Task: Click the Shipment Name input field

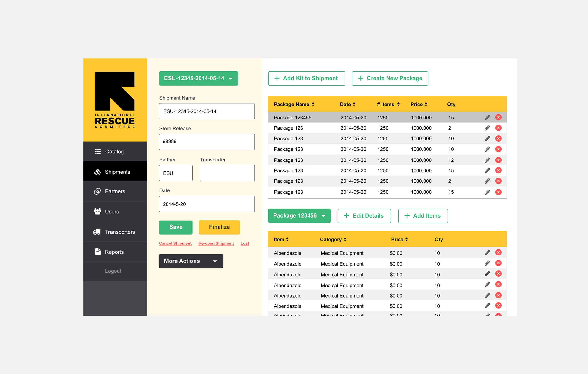Action: pos(207,112)
